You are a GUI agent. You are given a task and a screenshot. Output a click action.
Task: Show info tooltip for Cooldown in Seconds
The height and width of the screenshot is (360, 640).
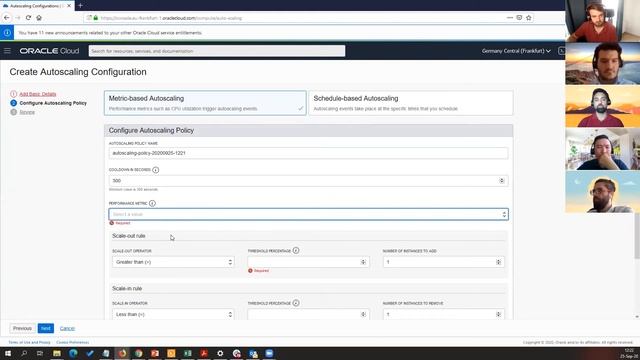[156, 170]
